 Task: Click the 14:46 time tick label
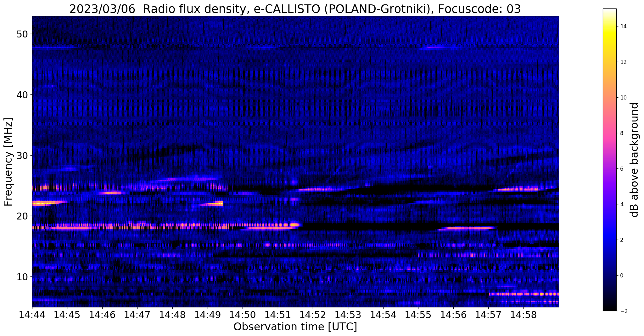[102, 314]
